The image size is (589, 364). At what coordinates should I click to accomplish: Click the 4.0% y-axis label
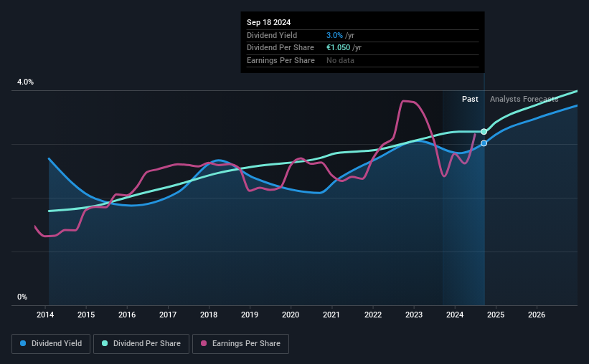click(x=26, y=82)
